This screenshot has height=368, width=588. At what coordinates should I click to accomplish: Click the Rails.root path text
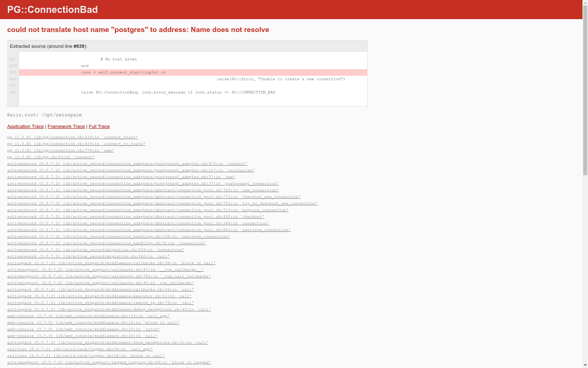click(44, 115)
